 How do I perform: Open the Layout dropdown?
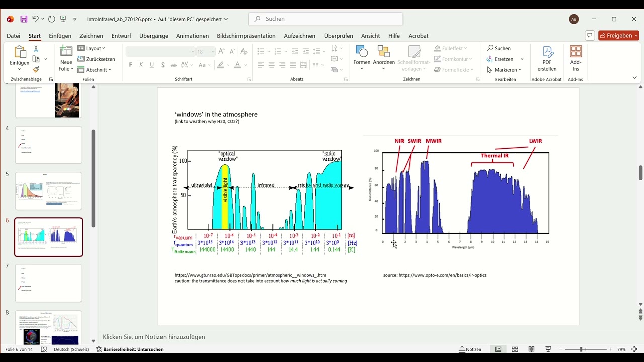coord(92,48)
